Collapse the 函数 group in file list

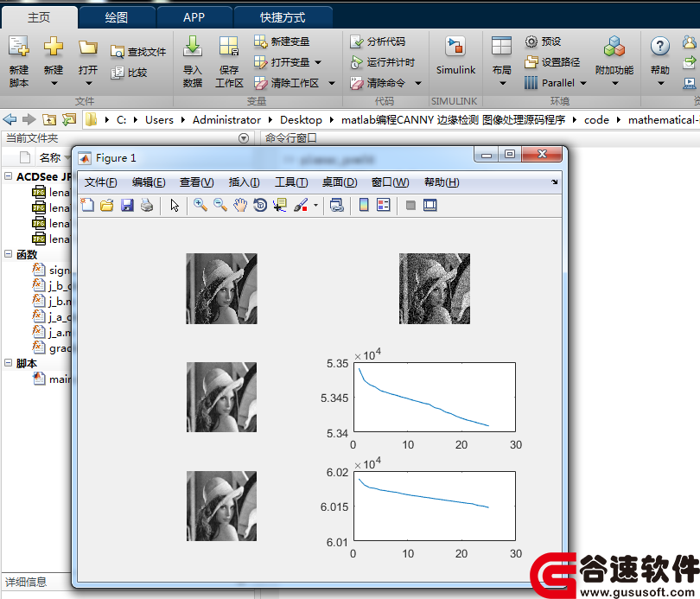tap(8, 254)
